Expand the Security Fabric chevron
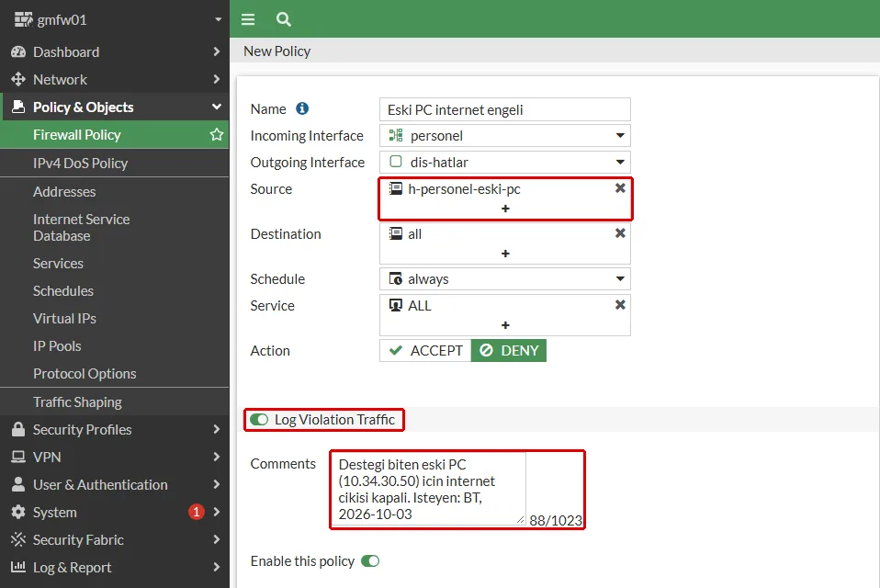This screenshot has width=880, height=588. [x=217, y=539]
